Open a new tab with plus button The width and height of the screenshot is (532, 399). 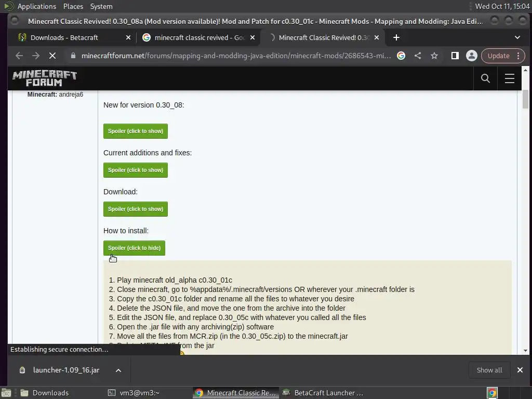click(396, 37)
